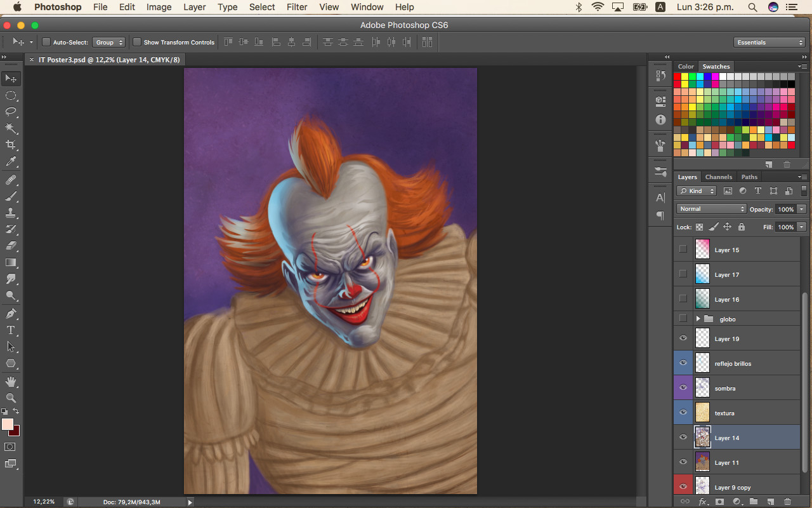
Task: Toggle Quick Mask mode icon
Action: (11, 447)
